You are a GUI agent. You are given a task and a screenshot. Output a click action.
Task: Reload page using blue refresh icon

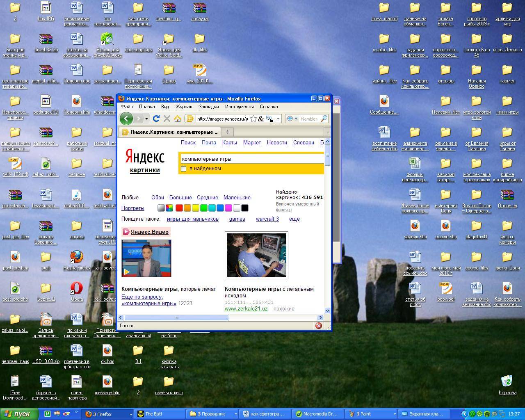156,119
